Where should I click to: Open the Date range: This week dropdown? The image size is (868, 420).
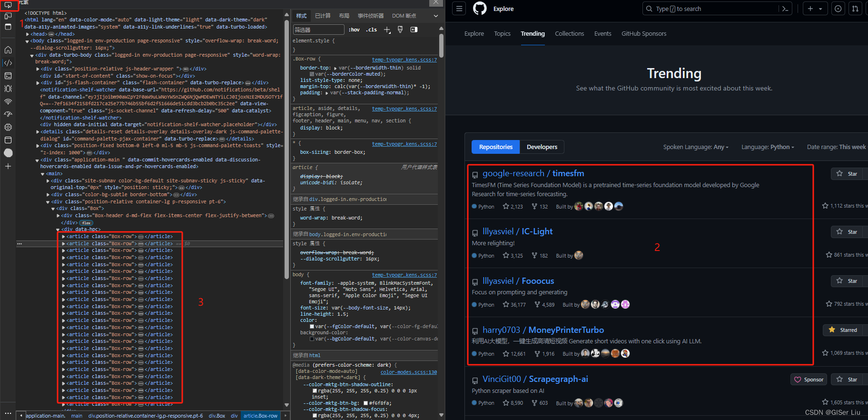tap(837, 147)
